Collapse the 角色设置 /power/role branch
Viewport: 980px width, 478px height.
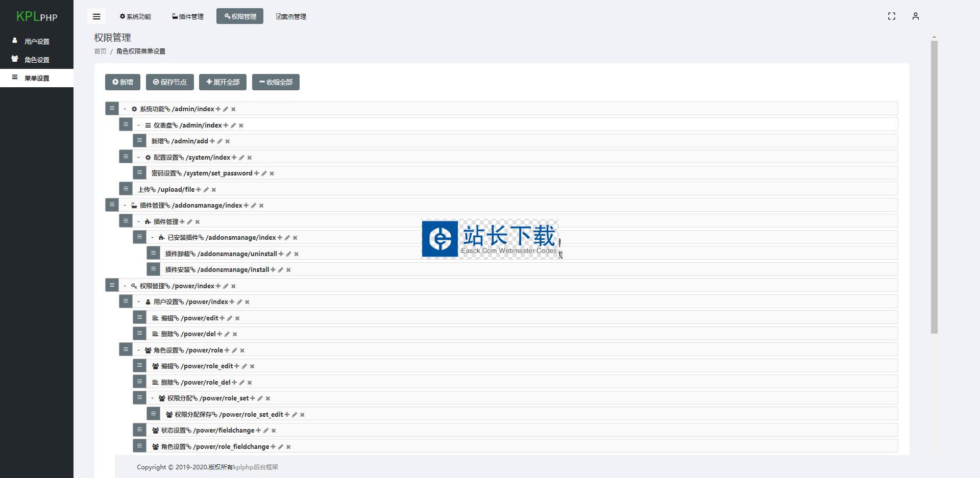(138, 350)
